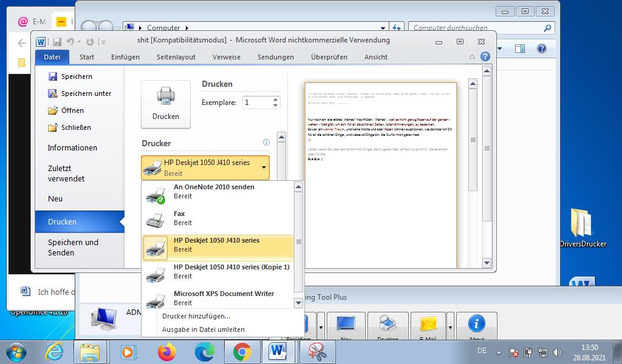
Task: Click the Explorer help icon
Action: [x=541, y=49]
